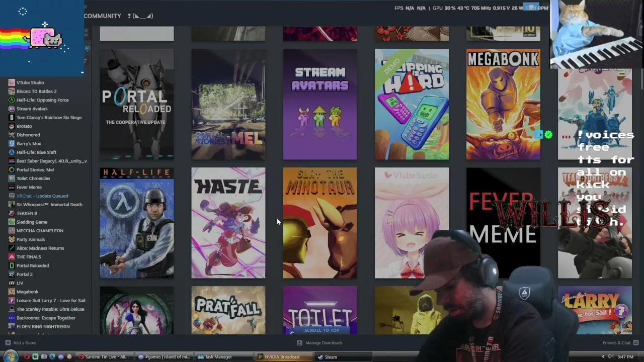Open the Pratfall game cover

(228, 310)
